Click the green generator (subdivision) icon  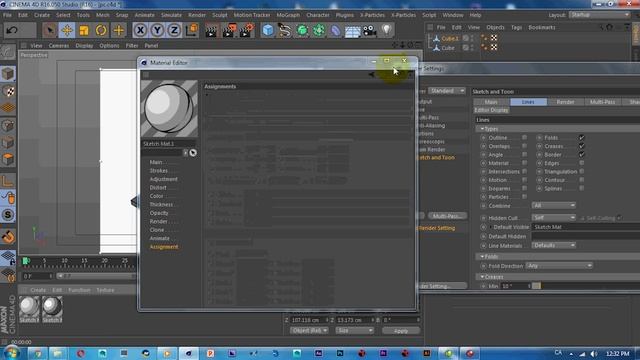[x=302, y=30]
